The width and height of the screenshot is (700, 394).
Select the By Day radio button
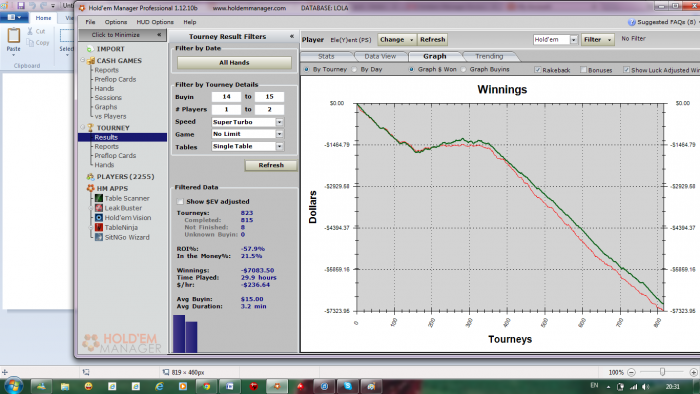point(354,70)
